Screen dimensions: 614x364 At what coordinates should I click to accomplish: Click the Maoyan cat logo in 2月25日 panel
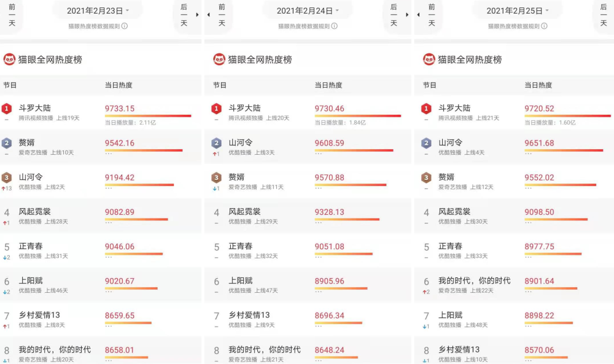pos(429,60)
